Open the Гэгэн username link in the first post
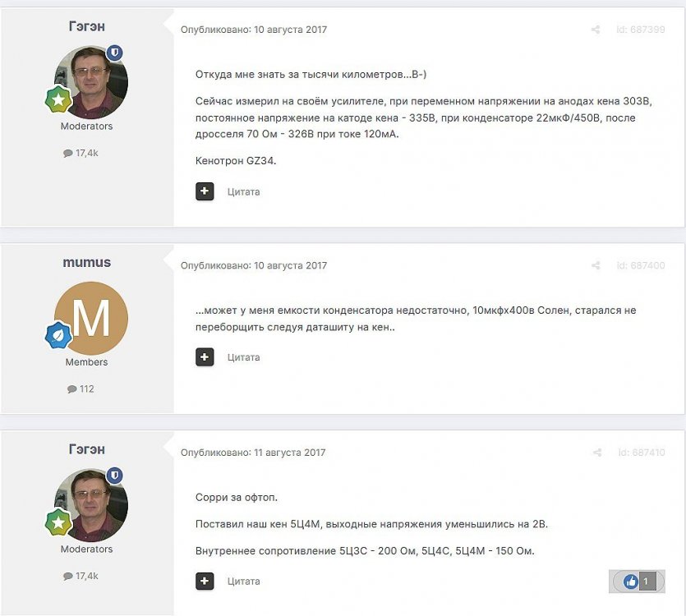Image resolution: width=686 pixels, height=616 pixels. (86, 26)
